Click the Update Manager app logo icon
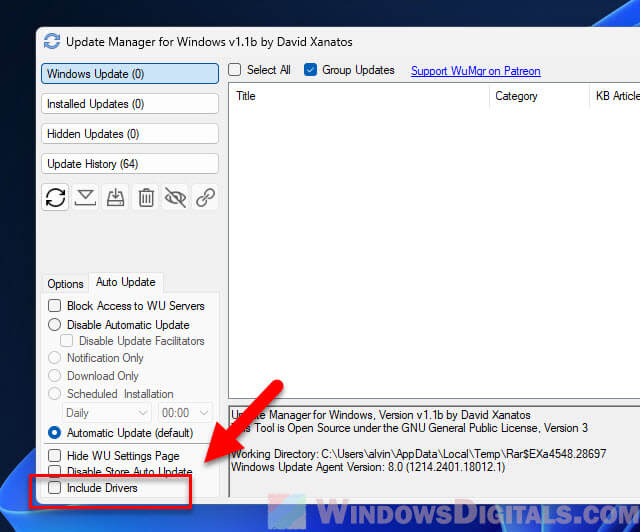 [x=52, y=41]
